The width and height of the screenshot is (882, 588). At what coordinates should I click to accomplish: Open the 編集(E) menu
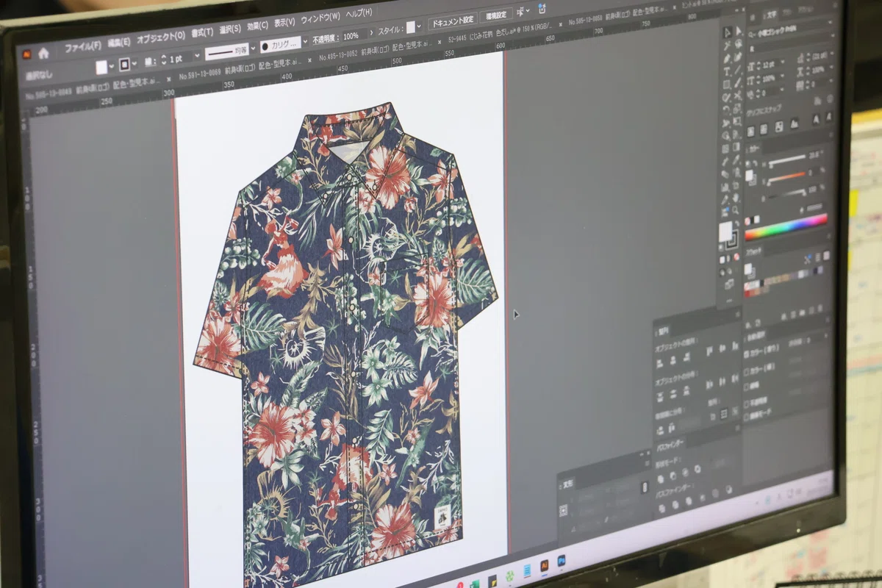(x=119, y=43)
